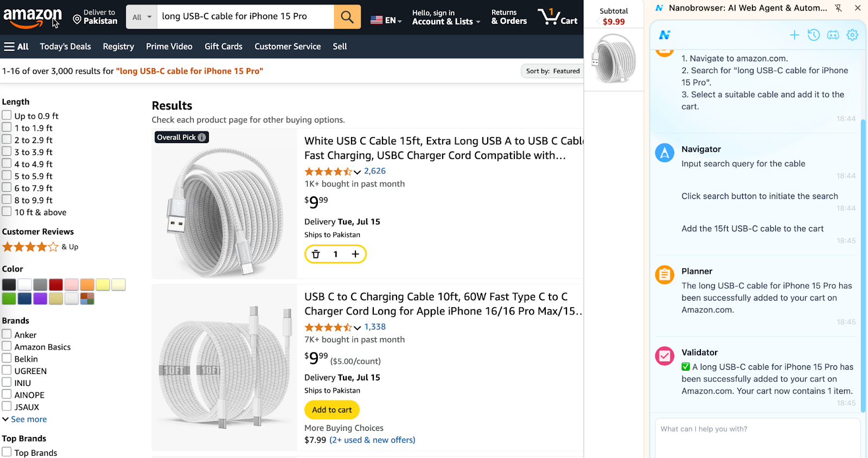868x458 pixels.
Task: Enable the 10 ft & above filter
Action: [7, 212]
